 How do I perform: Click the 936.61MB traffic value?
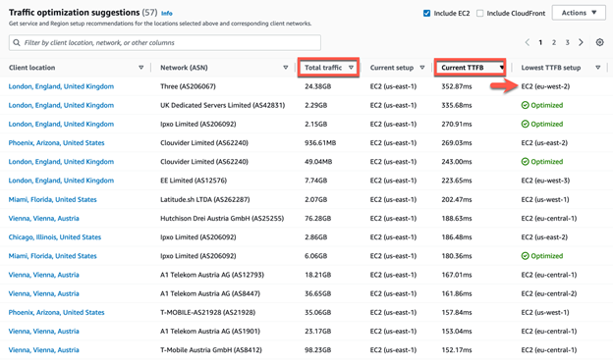320,143
